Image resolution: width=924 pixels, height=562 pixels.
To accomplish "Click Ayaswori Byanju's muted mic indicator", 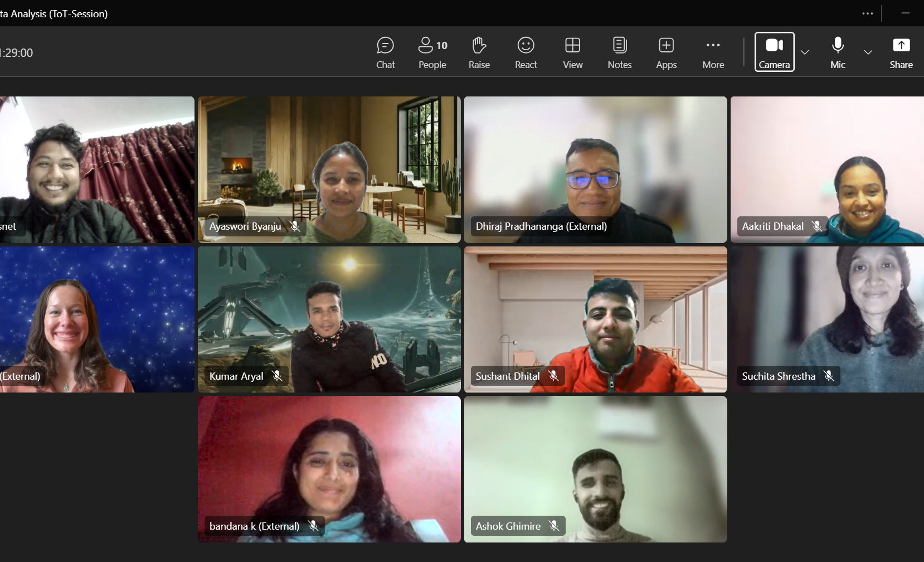I will (x=295, y=226).
